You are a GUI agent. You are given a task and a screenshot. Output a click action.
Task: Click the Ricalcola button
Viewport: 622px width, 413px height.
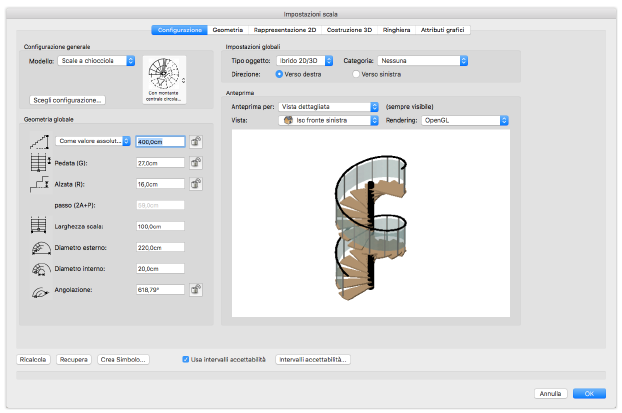click(x=33, y=359)
